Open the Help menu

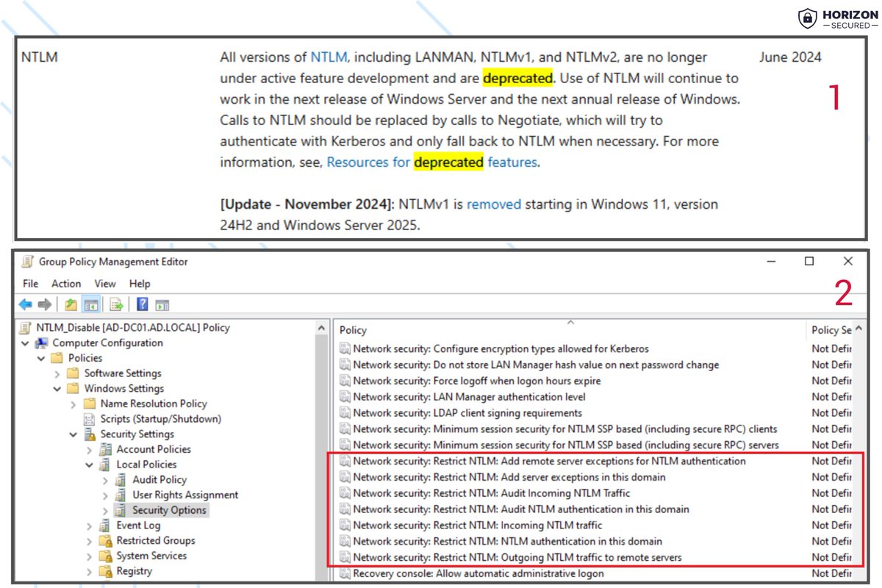point(140,284)
